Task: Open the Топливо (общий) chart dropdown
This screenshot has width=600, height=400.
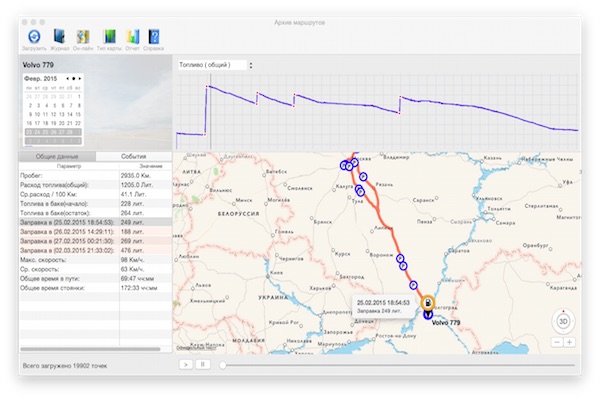Action: click(x=215, y=65)
